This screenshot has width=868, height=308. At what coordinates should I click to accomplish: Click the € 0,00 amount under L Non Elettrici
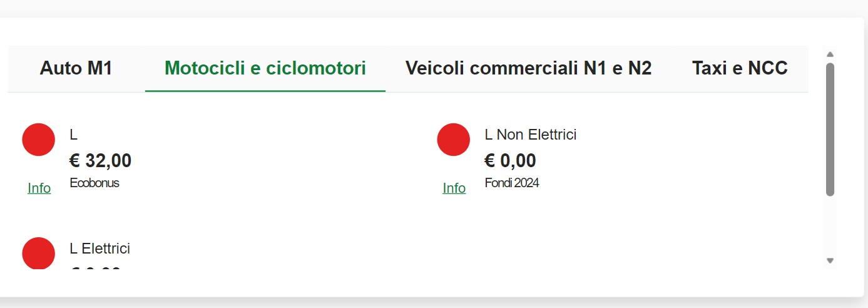(x=511, y=161)
